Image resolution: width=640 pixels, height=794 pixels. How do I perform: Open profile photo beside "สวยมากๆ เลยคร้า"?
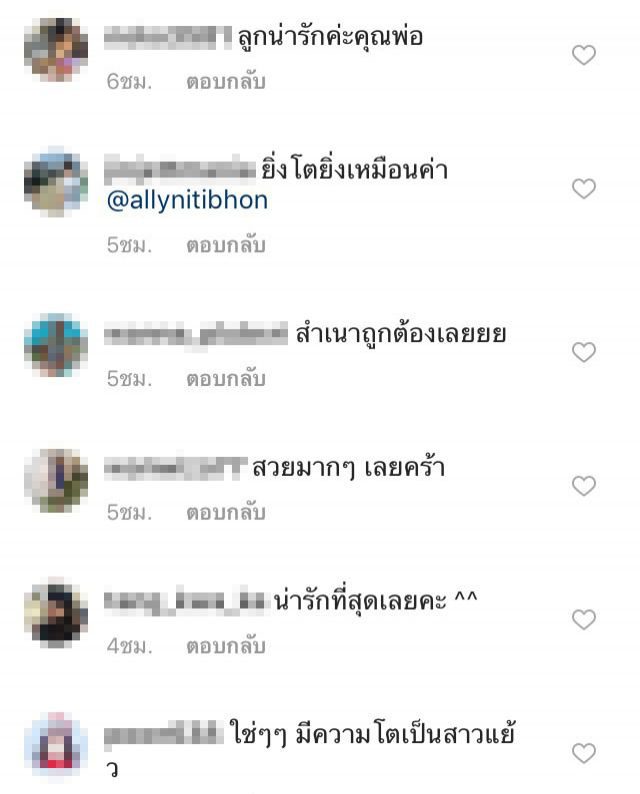coord(56,480)
